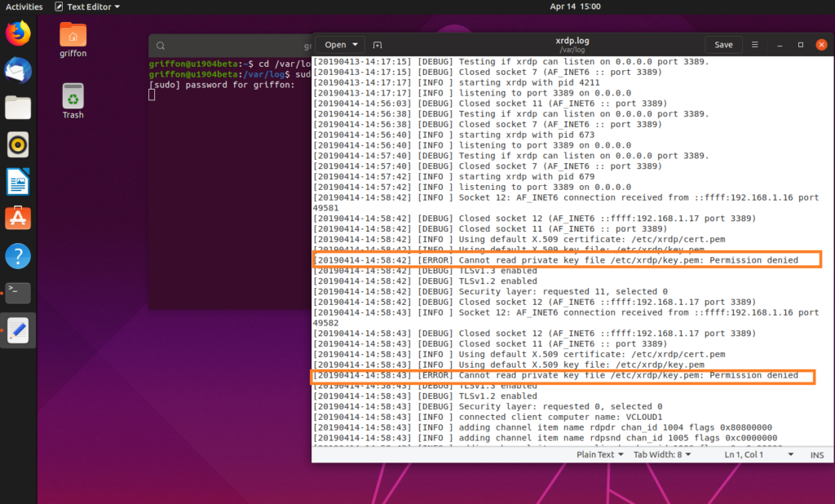Click the terminal window search icon

pos(161,46)
